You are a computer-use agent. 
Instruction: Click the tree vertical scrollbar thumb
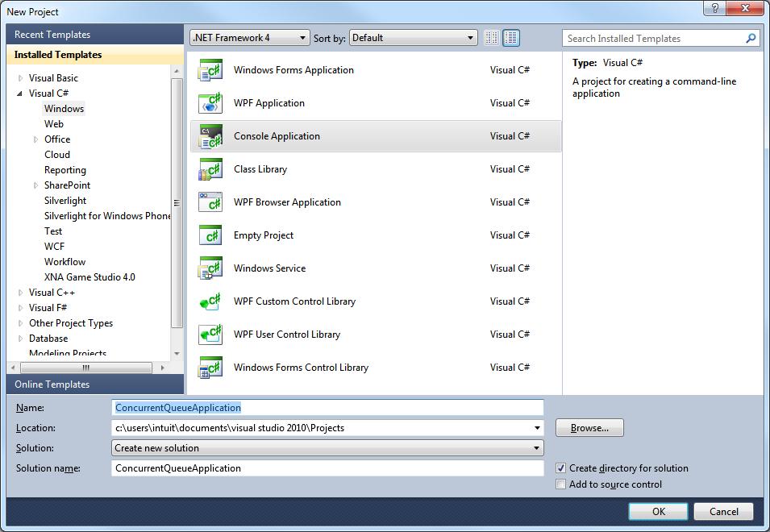[x=177, y=202]
